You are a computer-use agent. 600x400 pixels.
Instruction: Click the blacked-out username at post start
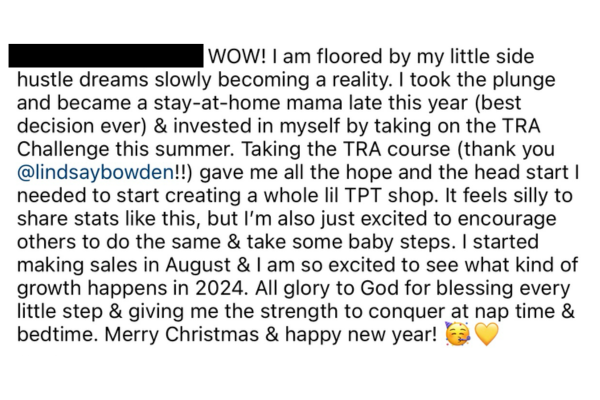(106, 52)
